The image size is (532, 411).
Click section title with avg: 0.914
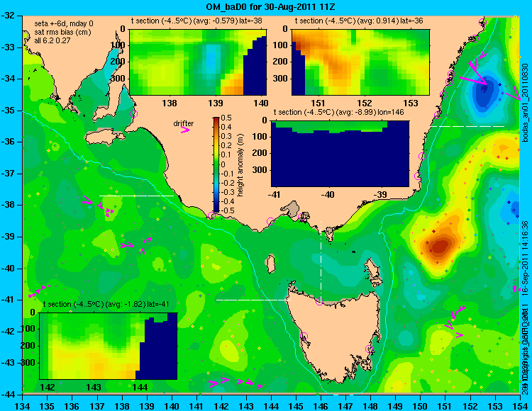click(359, 21)
